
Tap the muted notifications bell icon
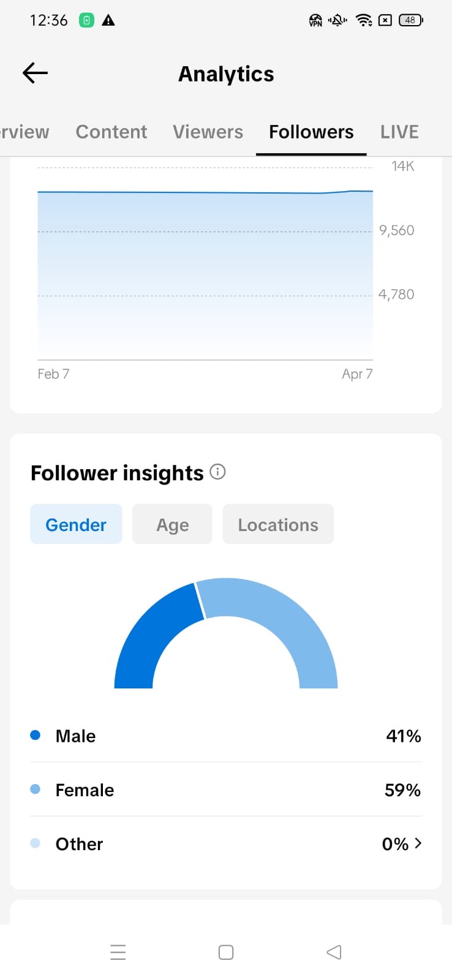pyautogui.click(x=337, y=21)
